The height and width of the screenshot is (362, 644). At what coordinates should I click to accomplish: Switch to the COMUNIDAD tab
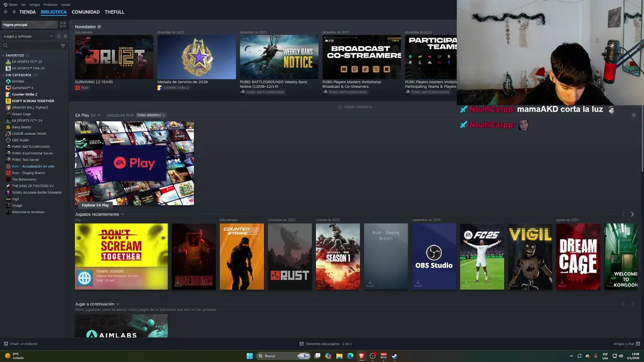(x=86, y=12)
